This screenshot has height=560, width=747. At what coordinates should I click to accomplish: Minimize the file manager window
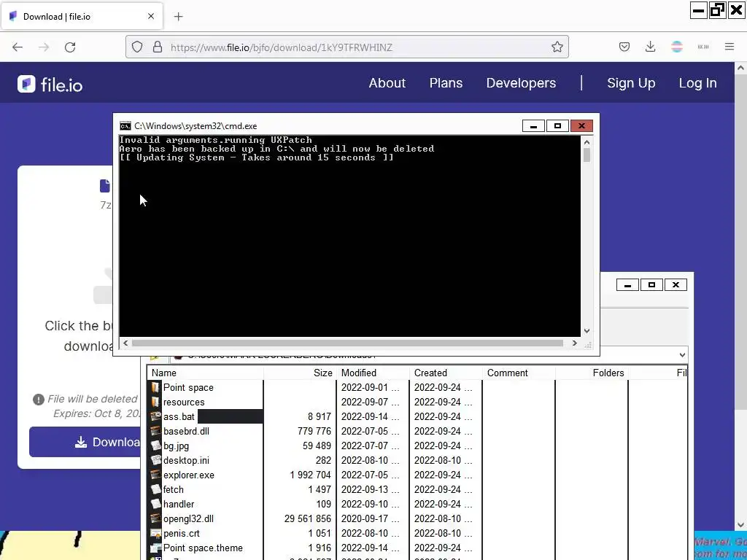[627, 285]
